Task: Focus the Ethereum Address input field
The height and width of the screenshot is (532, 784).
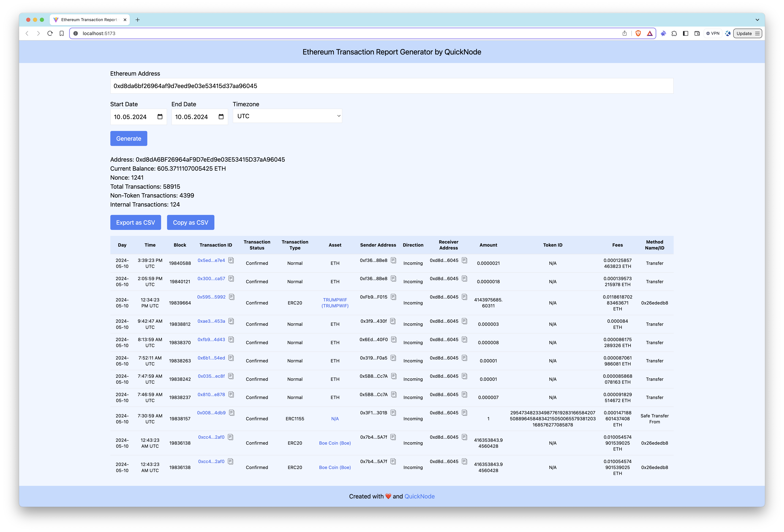Action: tap(392, 86)
